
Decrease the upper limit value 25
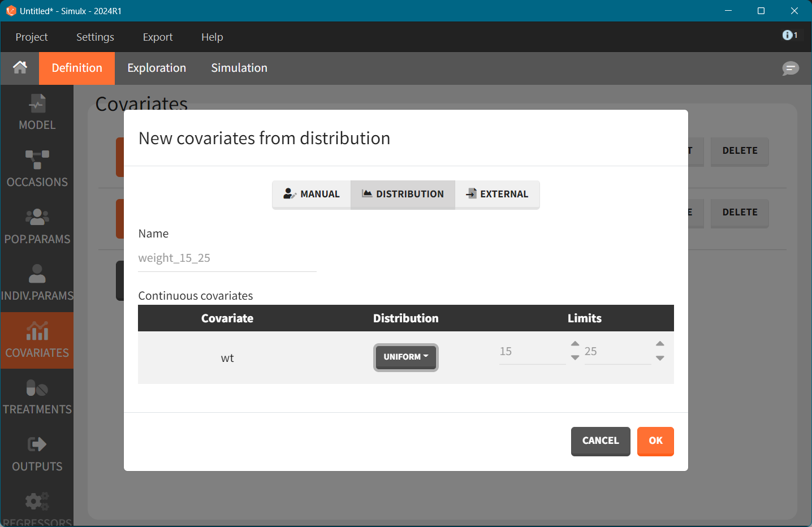660,358
